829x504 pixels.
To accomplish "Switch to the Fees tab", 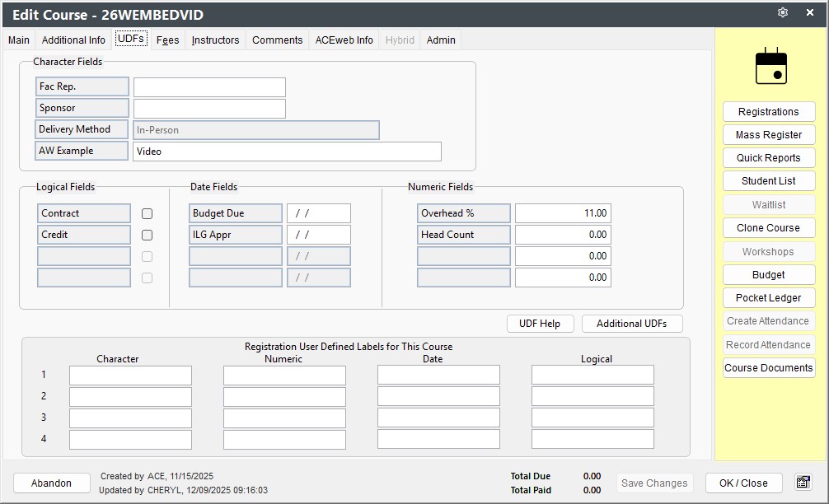I will 167,40.
